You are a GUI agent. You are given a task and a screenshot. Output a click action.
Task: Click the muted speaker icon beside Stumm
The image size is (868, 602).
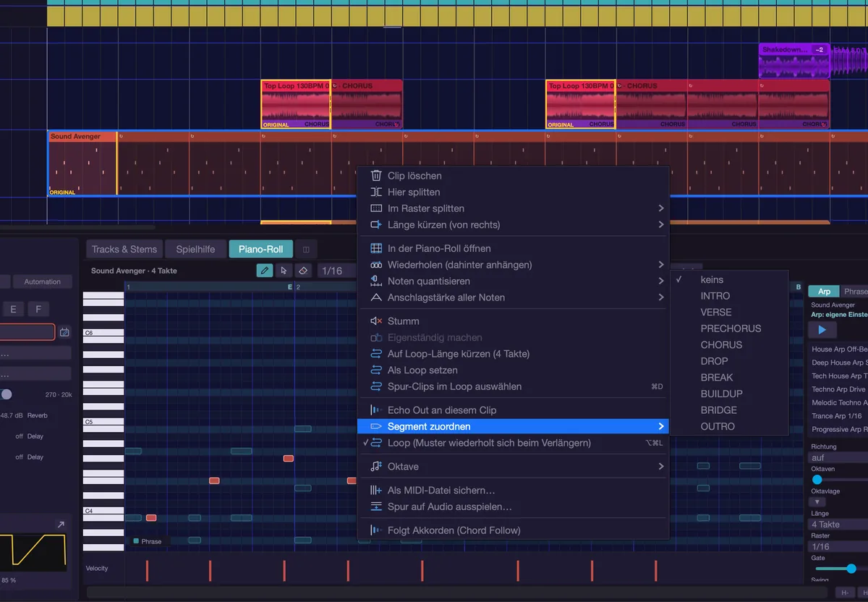coord(376,321)
